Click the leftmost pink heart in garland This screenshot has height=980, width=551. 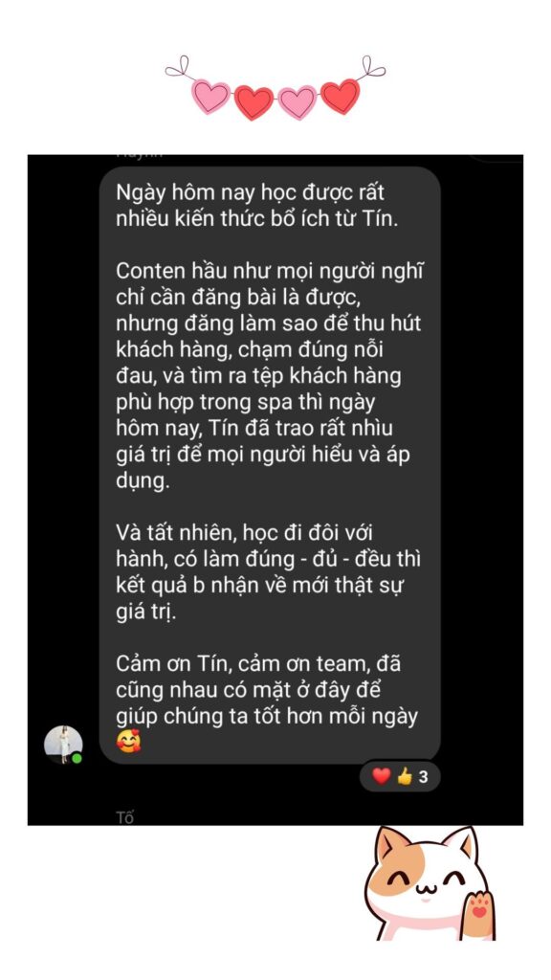[x=211, y=97]
